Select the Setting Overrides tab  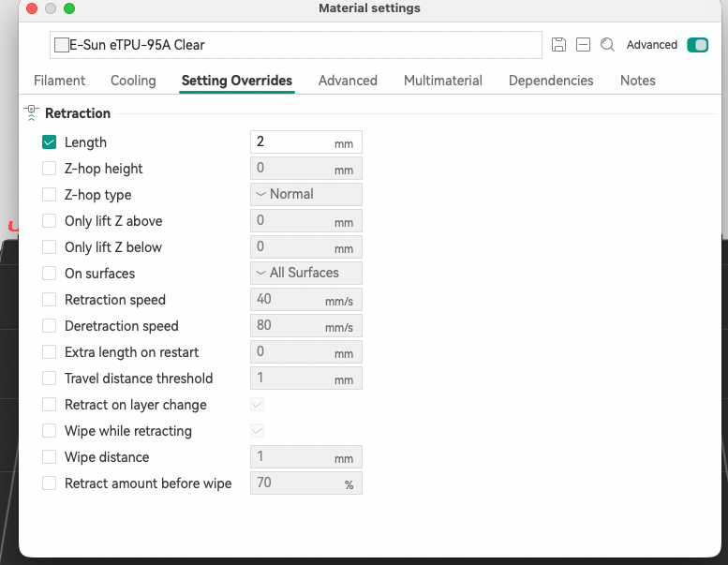click(237, 81)
